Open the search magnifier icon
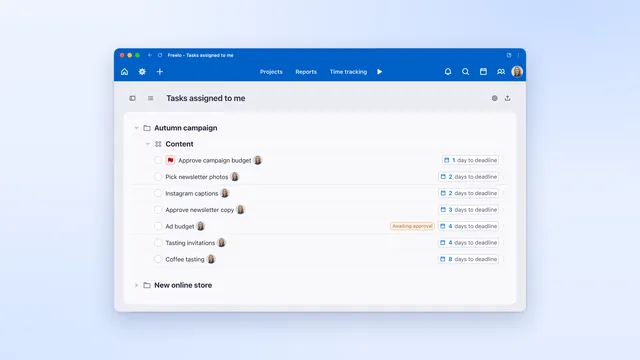 tap(465, 72)
